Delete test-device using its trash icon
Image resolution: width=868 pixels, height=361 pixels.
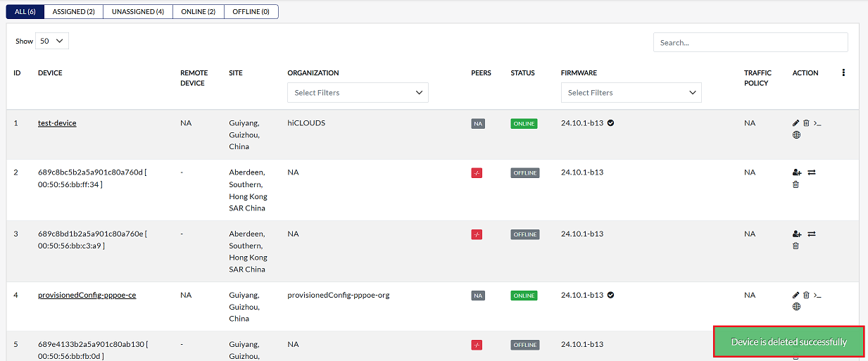click(x=807, y=123)
